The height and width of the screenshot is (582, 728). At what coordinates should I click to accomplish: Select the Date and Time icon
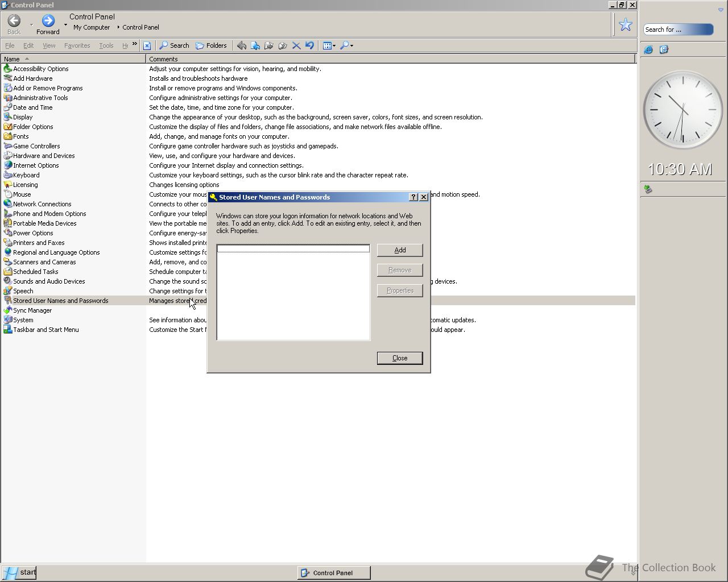tap(8, 107)
